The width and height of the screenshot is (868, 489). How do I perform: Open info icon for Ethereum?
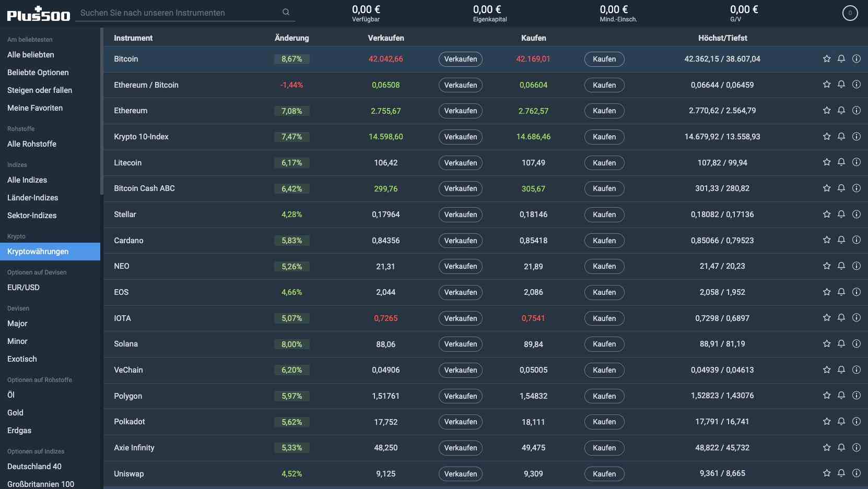857,111
